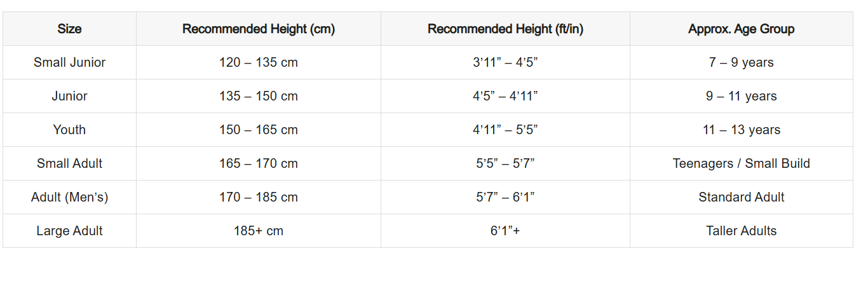
Task: Select the Taller Adults cell
Action: 741,231
